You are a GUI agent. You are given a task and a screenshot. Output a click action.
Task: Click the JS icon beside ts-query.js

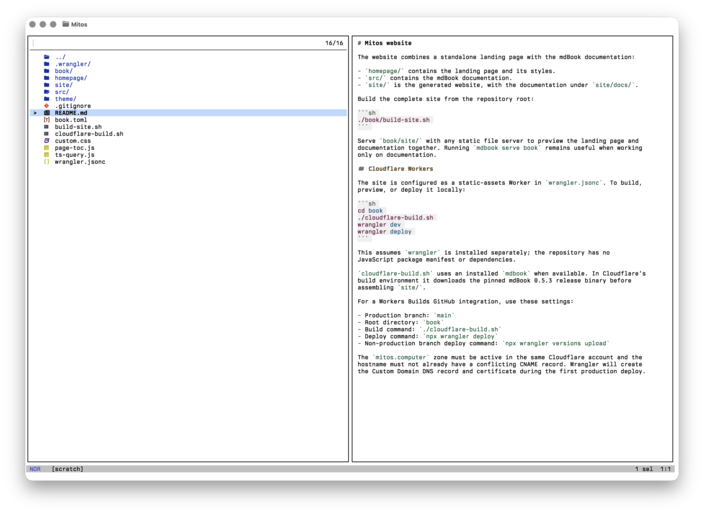point(47,155)
